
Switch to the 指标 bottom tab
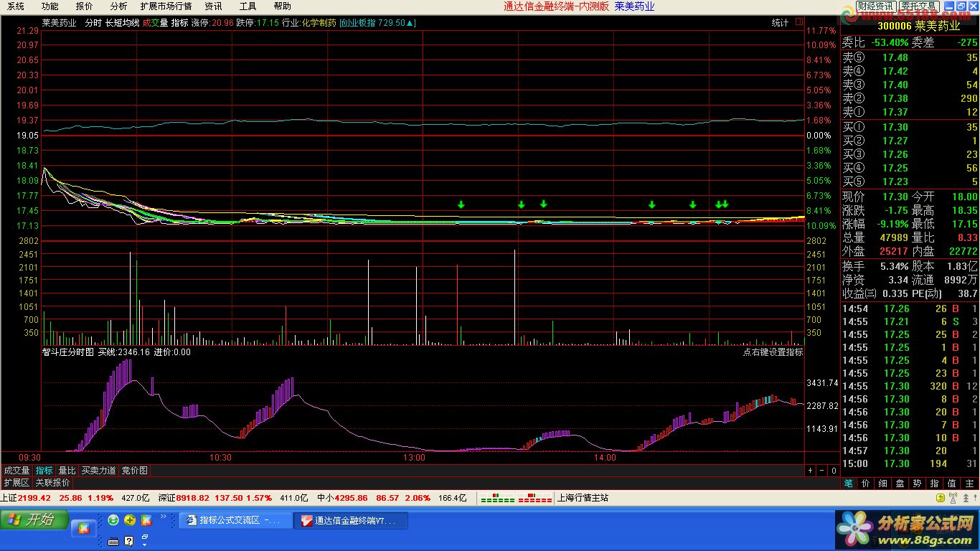tap(44, 471)
